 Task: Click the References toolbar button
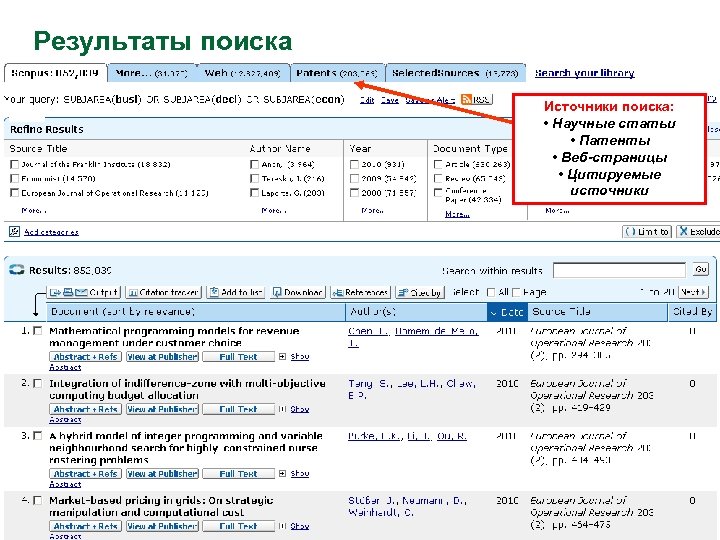pyautogui.click(x=360, y=292)
